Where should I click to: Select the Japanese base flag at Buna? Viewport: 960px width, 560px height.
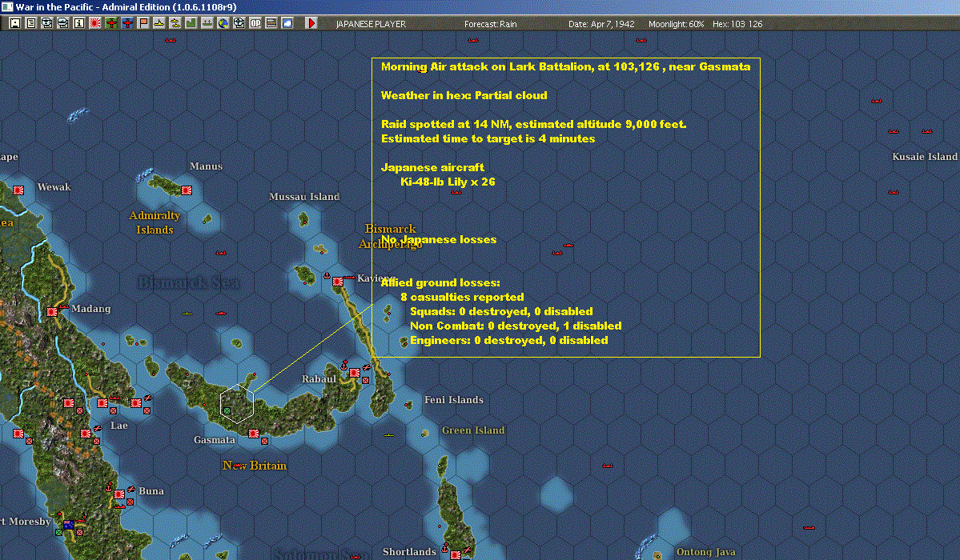119,494
